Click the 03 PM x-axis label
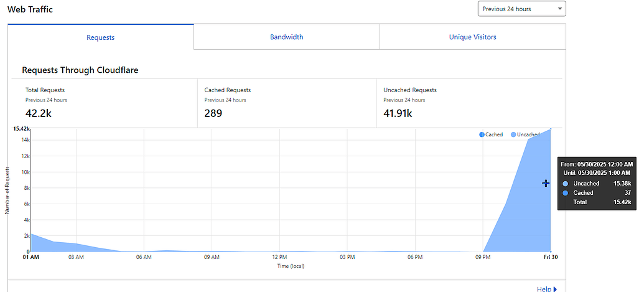The width and height of the screenshot is (644, 292). [347, 257]
